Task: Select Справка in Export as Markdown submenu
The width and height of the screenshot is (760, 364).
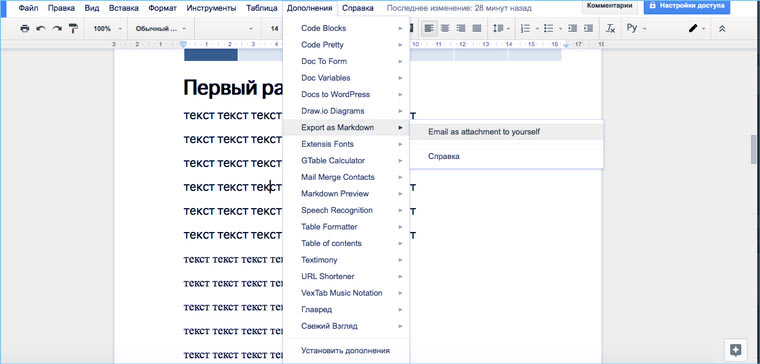Action: [507, 157]
